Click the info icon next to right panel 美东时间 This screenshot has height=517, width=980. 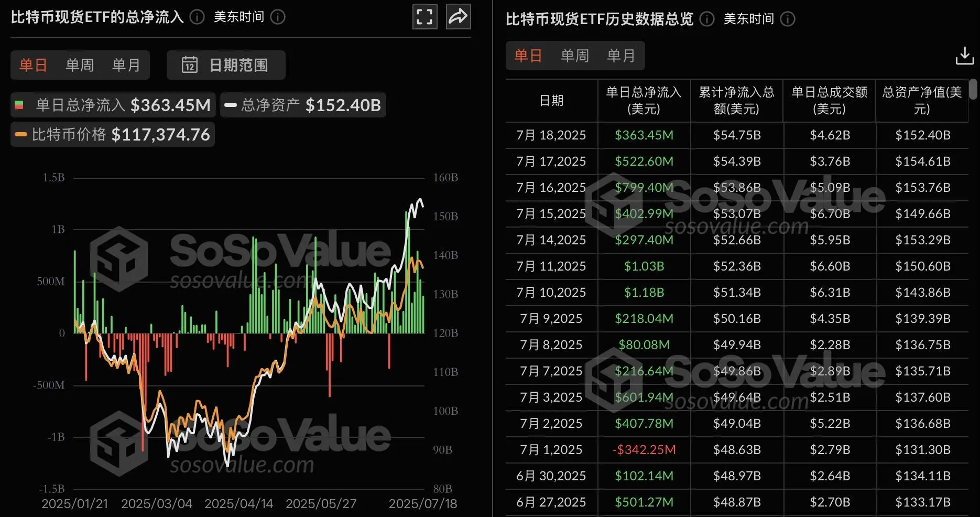click(787, 19)
